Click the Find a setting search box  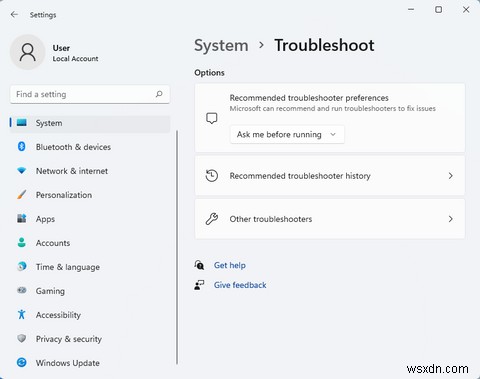[x=90, y=94]
